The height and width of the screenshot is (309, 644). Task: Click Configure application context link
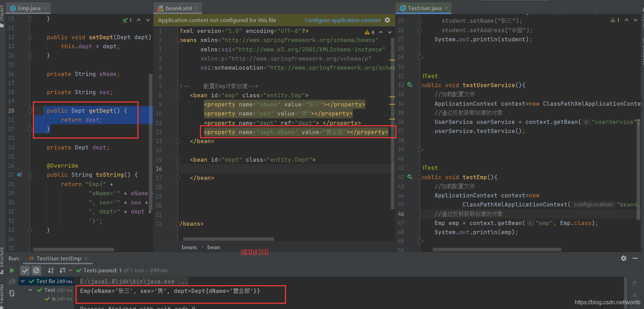point(342,20)
